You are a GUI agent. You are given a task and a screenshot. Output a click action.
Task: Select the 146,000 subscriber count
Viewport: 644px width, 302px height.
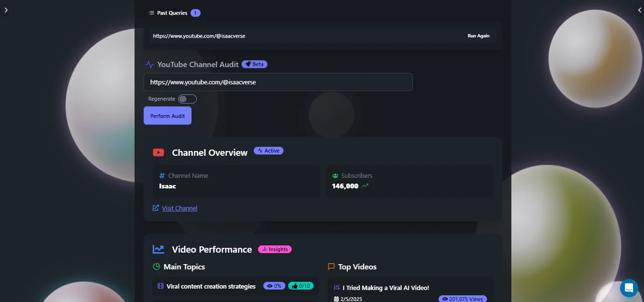tap(345, 186)
